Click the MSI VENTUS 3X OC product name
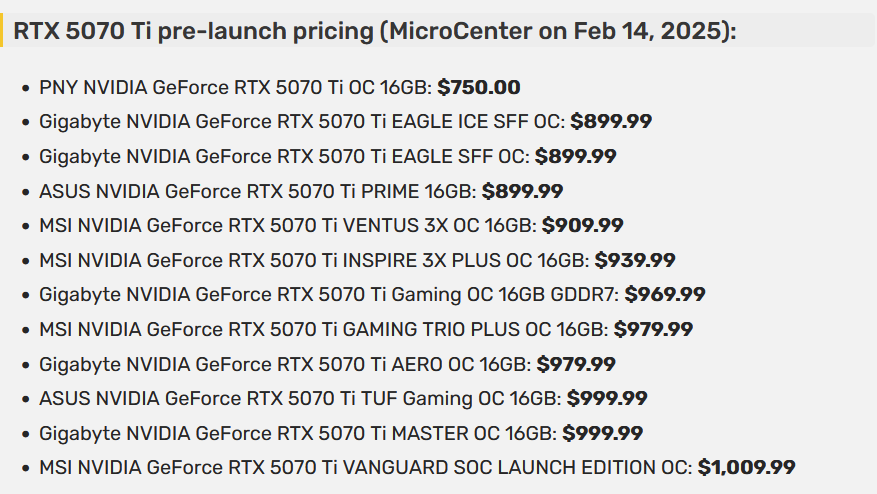This screenshot has width=877, height=494. pyautogui.click(x=288, y=226)
